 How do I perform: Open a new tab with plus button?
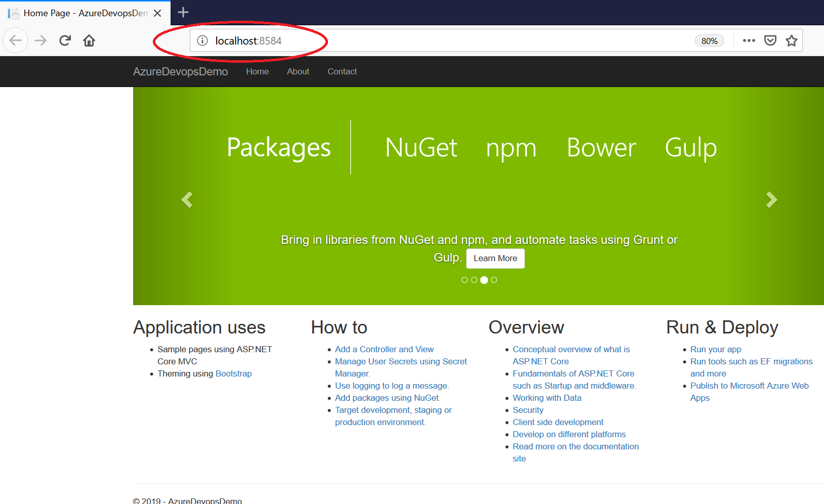click(x=183, y=12)
